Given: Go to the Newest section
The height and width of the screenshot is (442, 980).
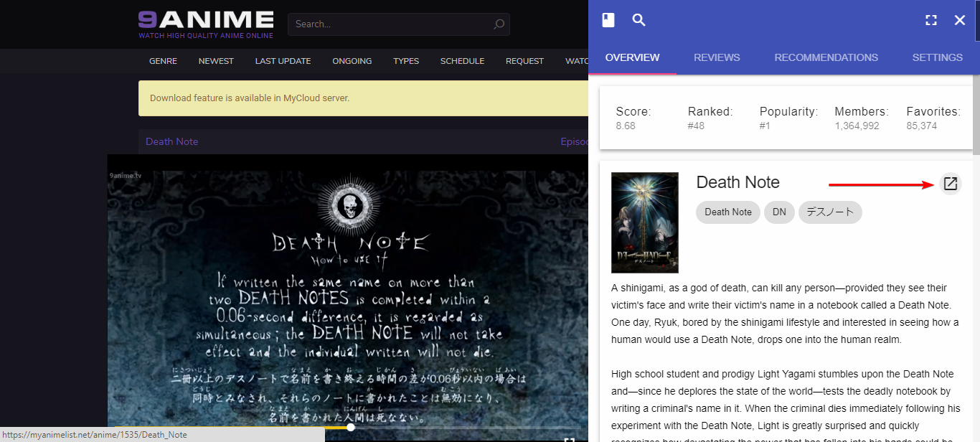Looking at the screenshot, I should coord(216,61).
